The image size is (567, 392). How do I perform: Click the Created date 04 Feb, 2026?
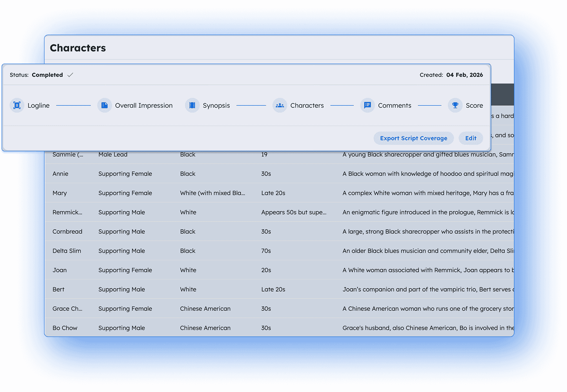point(464,75)
